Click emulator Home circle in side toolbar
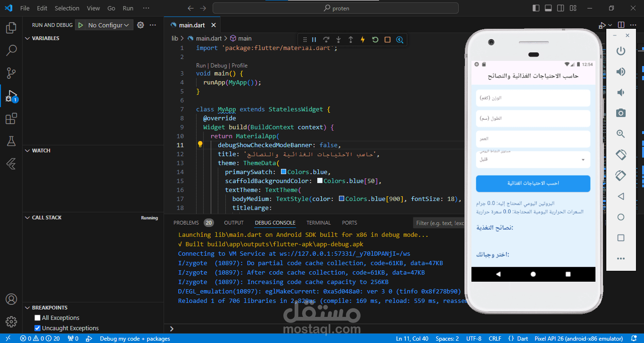 tap(621, 217)
